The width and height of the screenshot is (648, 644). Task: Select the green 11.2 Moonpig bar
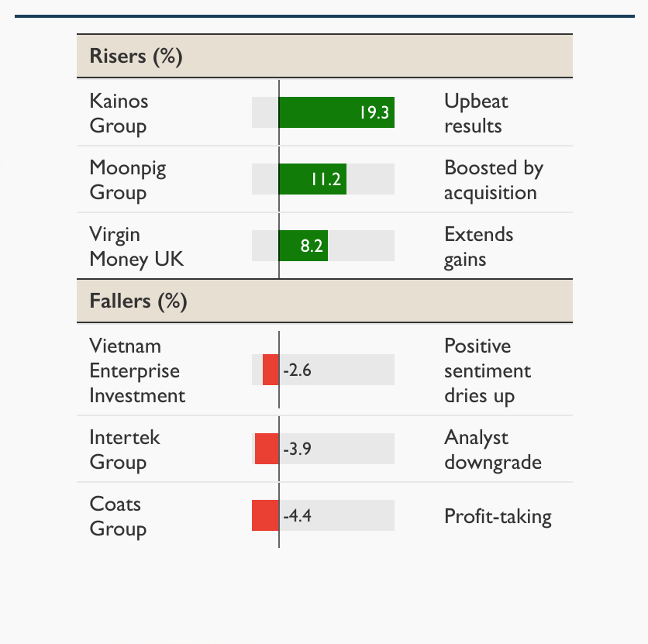(x=312, y=180)
